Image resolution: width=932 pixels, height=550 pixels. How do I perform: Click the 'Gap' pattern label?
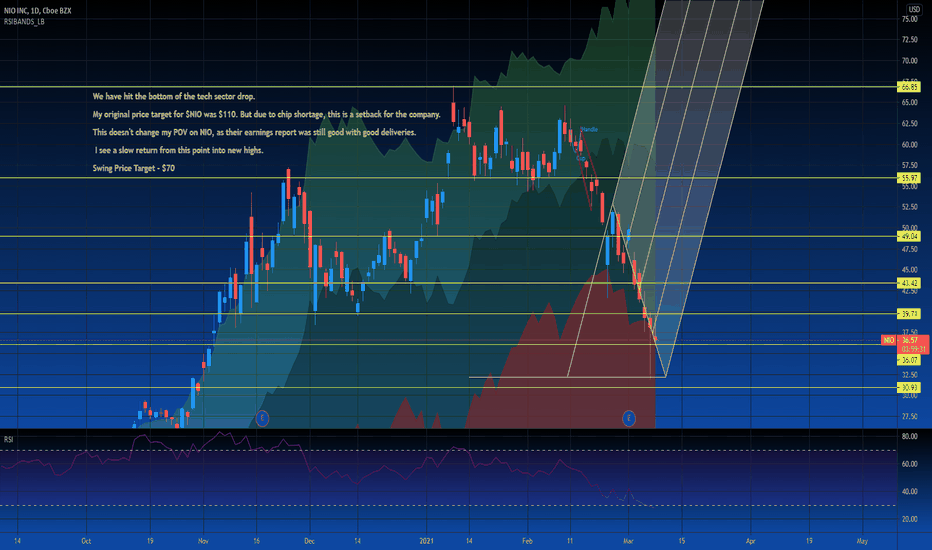[x=581, y=158]
